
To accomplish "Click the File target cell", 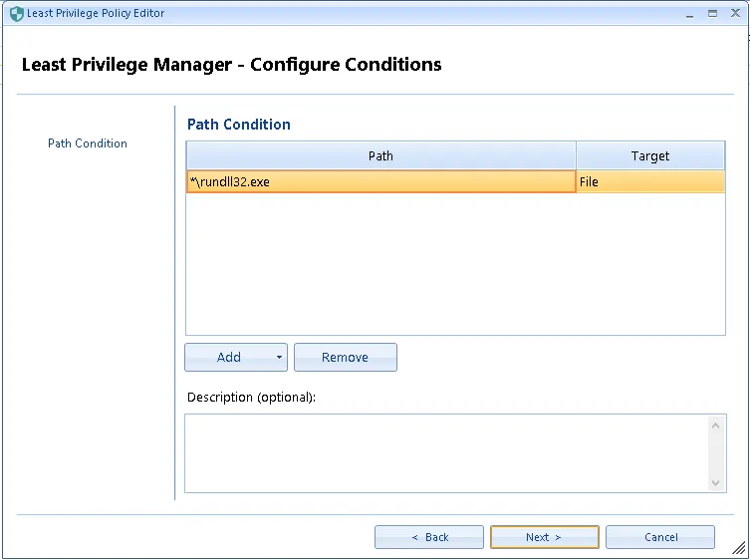I will (x=649, y=182).
